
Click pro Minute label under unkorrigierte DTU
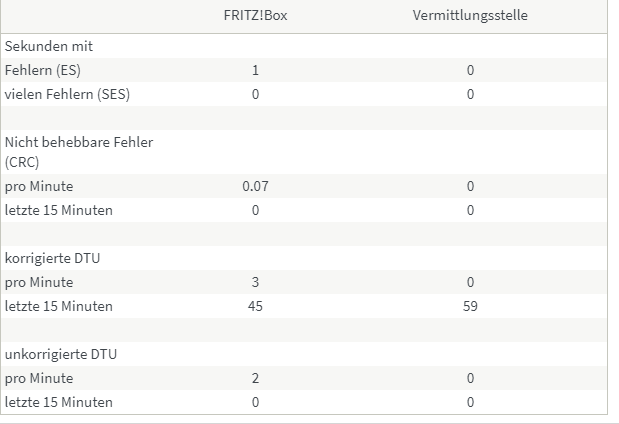pos(39,378)
